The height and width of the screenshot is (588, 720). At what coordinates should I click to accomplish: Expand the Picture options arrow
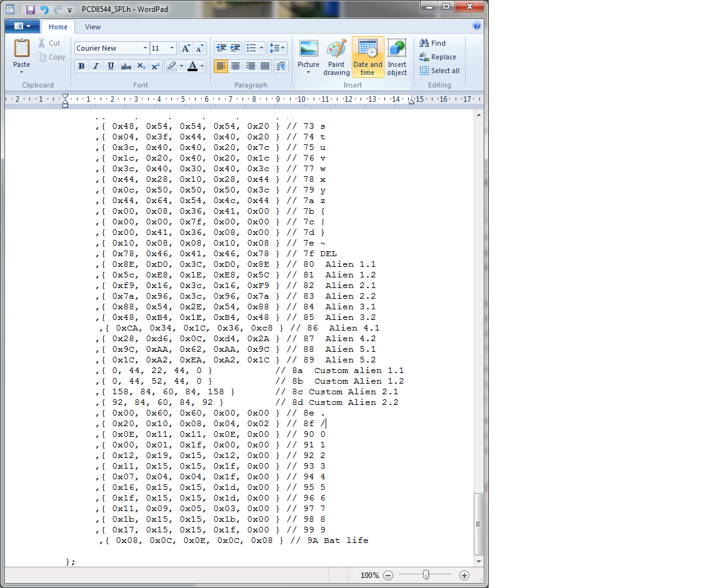point(308,72)
